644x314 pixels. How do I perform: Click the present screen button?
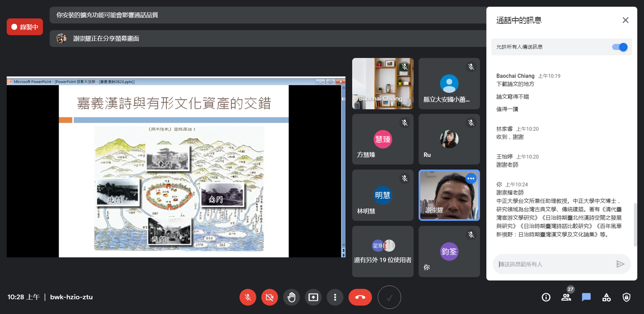pos(313,297)
